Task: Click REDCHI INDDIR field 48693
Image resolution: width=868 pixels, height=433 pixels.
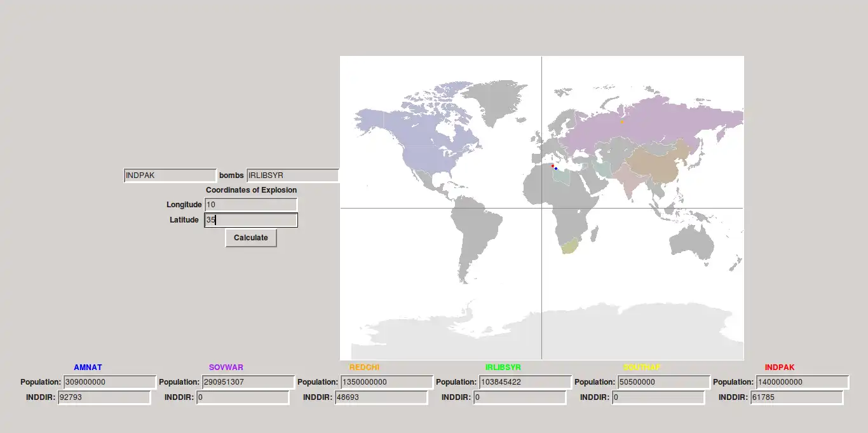Action: [381, 397]
